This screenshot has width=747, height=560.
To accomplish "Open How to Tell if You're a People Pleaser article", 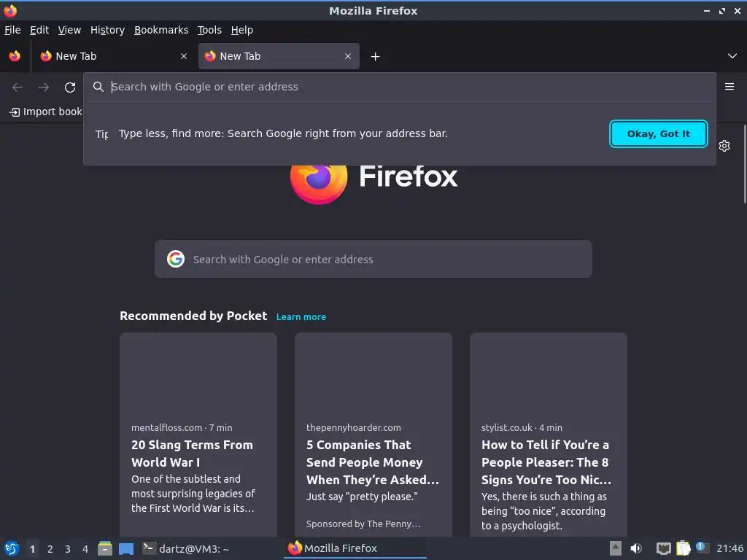I will pos(546,462).
